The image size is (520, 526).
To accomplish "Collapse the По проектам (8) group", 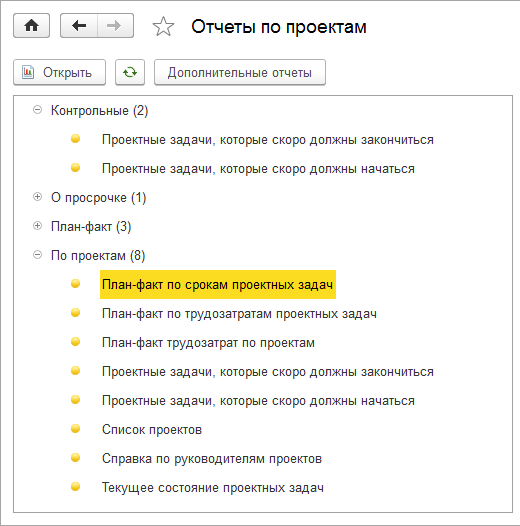I will tap(38, 255).
